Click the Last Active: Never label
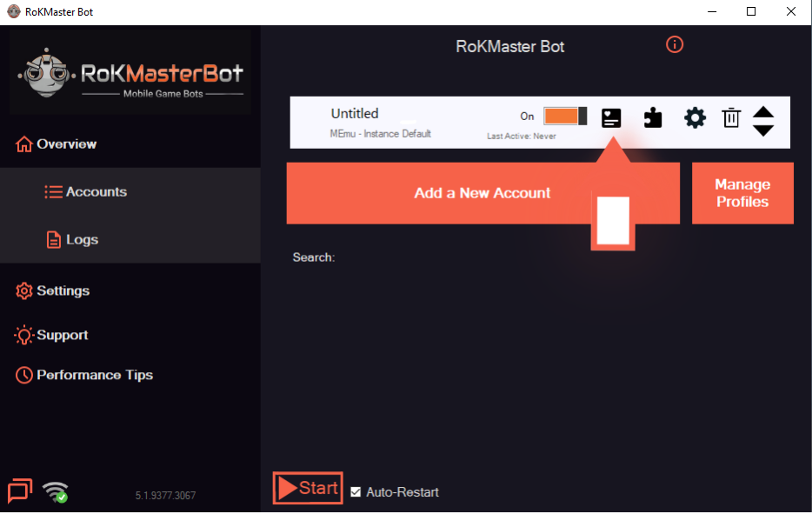812x514 pixels. (x=522, y=136)
